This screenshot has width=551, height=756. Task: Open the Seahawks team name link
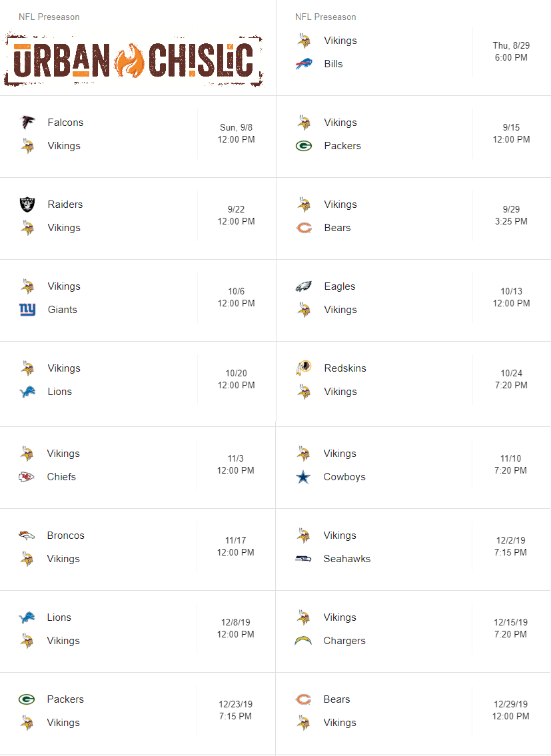(x=347, y=559)
